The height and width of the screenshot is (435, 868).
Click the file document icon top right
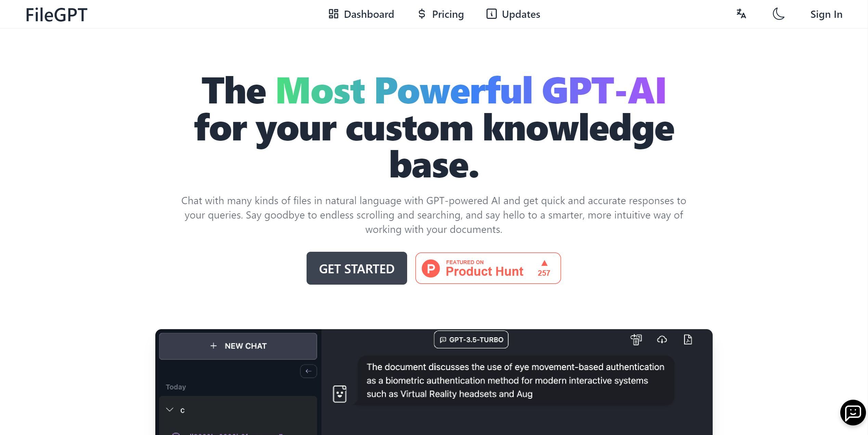[688, 339]
